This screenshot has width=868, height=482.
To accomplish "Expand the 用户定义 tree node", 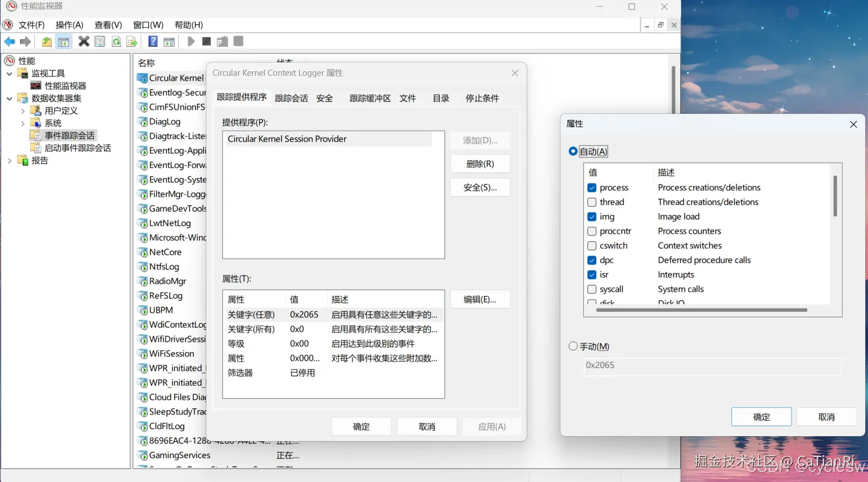I will pyautogui.click(x=23, y=111).
